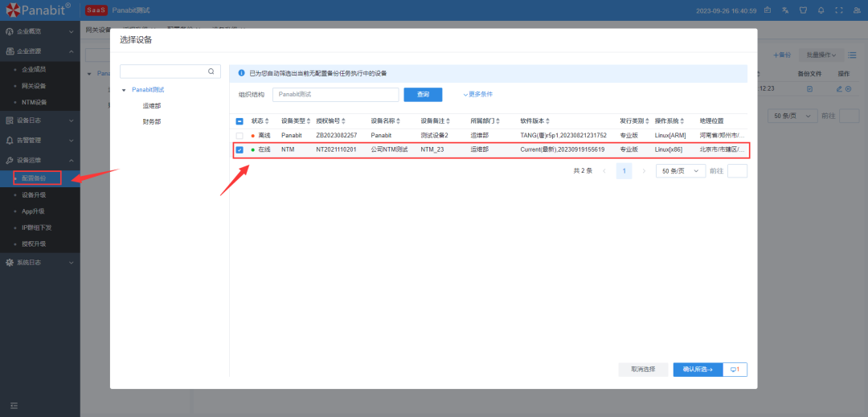868x417 pixels.
Task: Sort by 操作系统 column
Action: pyautogui.click(x=682, y=121)
